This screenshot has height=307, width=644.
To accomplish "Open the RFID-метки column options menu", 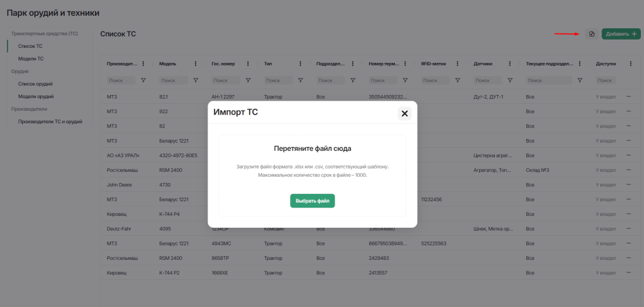I will tap(458, 64).
